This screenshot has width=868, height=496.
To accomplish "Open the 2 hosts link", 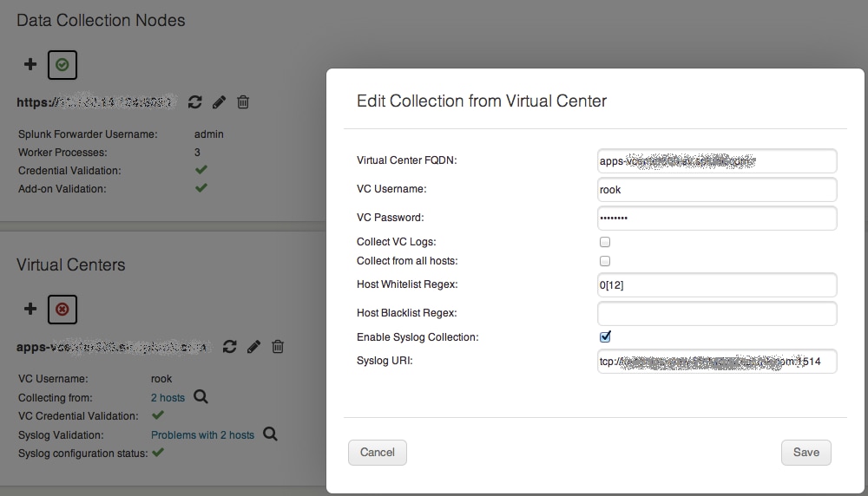I will (168, 397).
